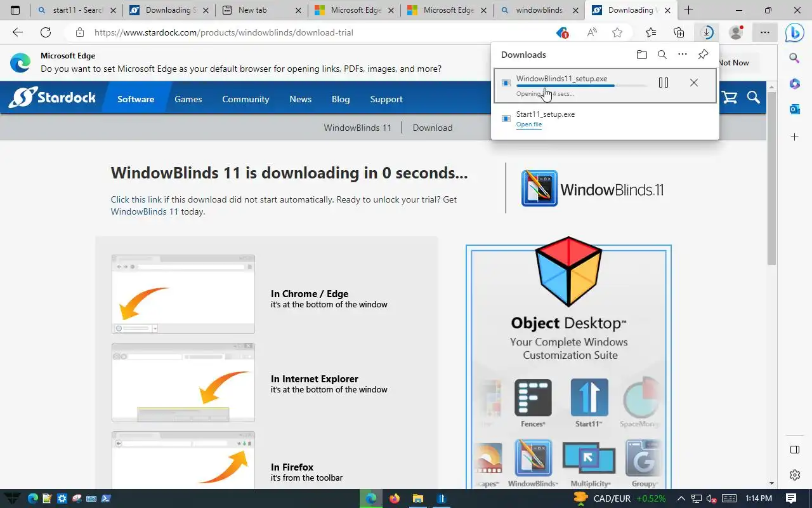Refresh the current page
Image resolution: width=812 pixels, height=508 pixels.
click(x=46, y=32)
